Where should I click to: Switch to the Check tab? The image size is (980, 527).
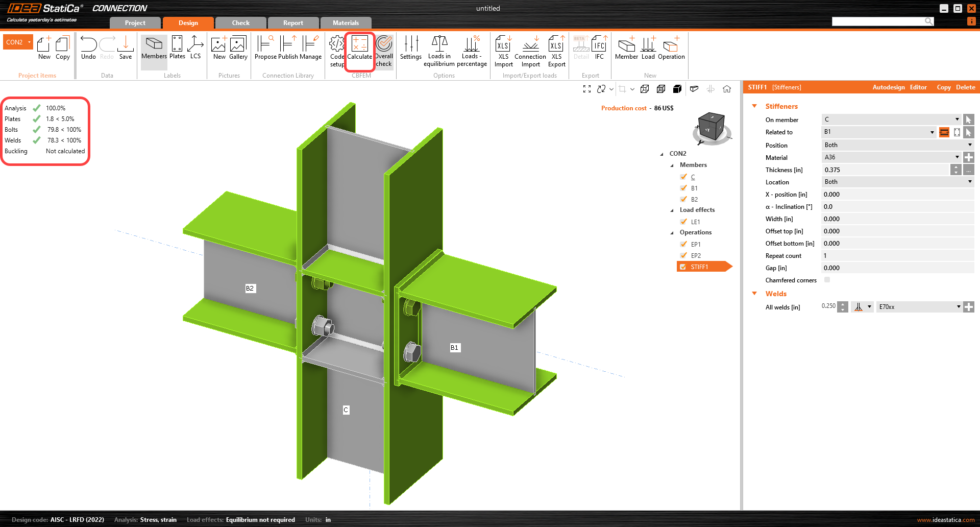240,23
